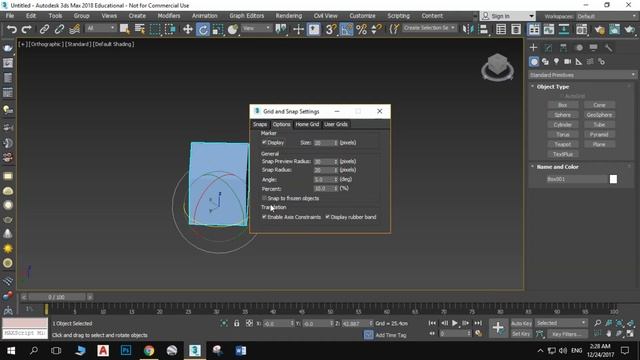Open the All selection filter dropdown

(x=100, y=28)
